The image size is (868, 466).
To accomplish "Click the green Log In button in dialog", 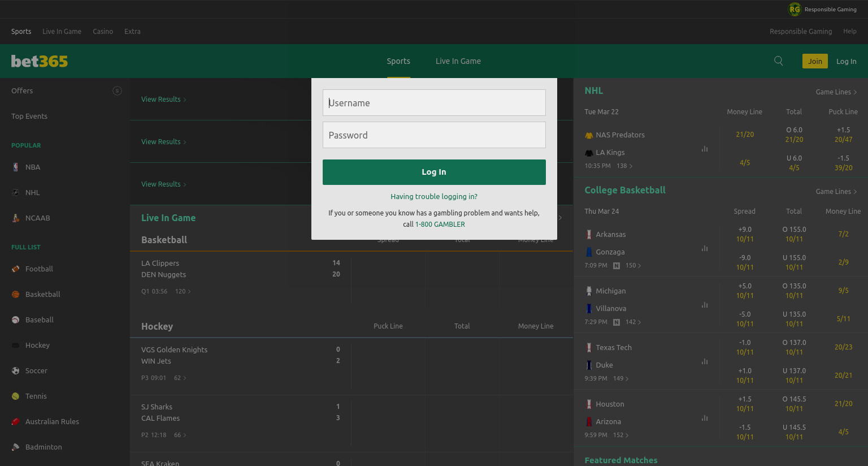I will click(434, 172).
